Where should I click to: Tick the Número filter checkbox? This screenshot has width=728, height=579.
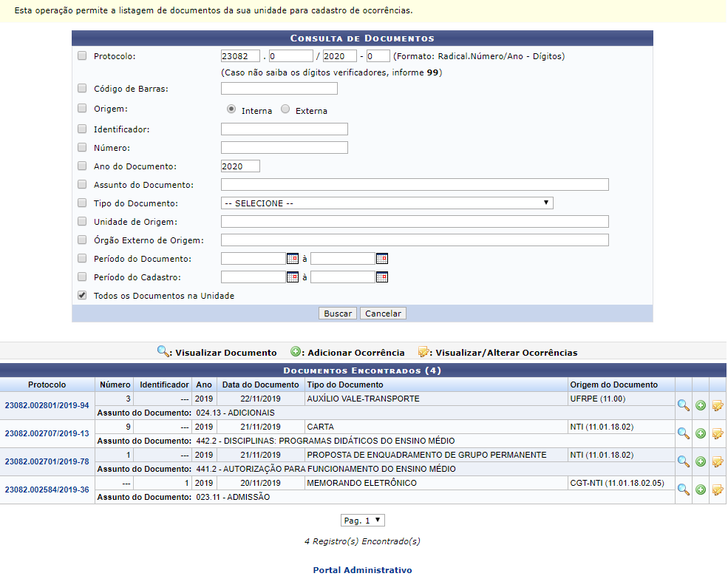click(82, 147)
